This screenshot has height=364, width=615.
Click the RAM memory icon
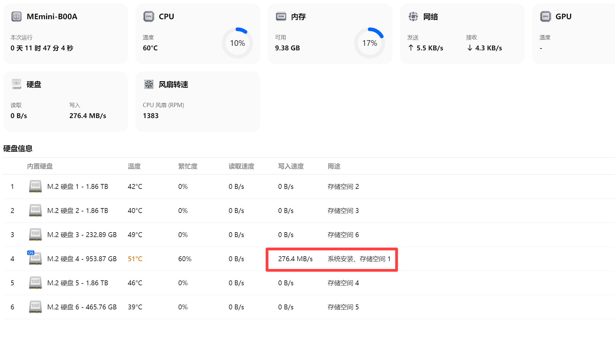tap(281, 16)
